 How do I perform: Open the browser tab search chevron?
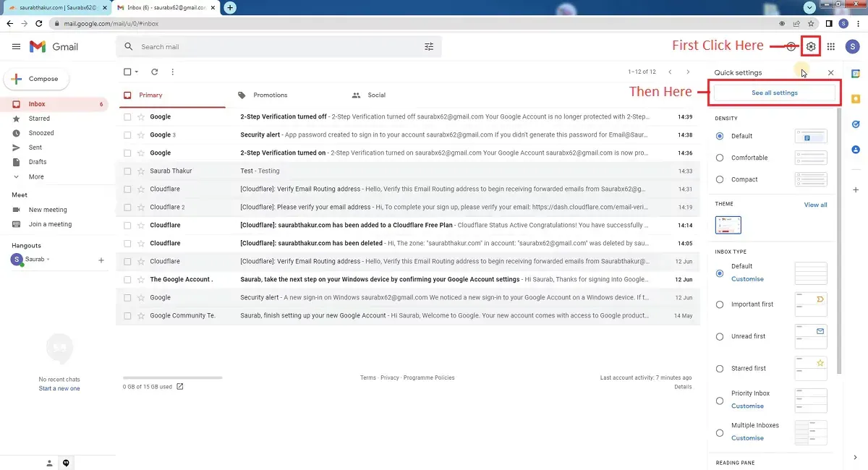[811, 7]
